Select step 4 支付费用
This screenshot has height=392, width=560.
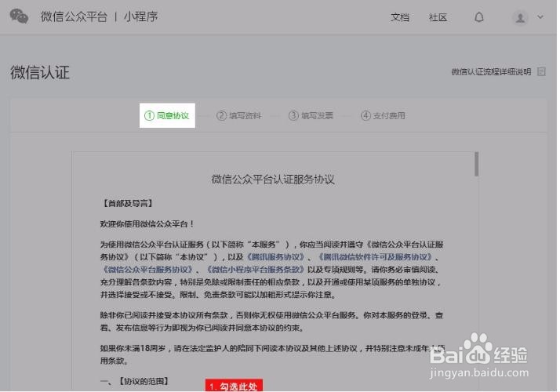[x=383, y=115]
